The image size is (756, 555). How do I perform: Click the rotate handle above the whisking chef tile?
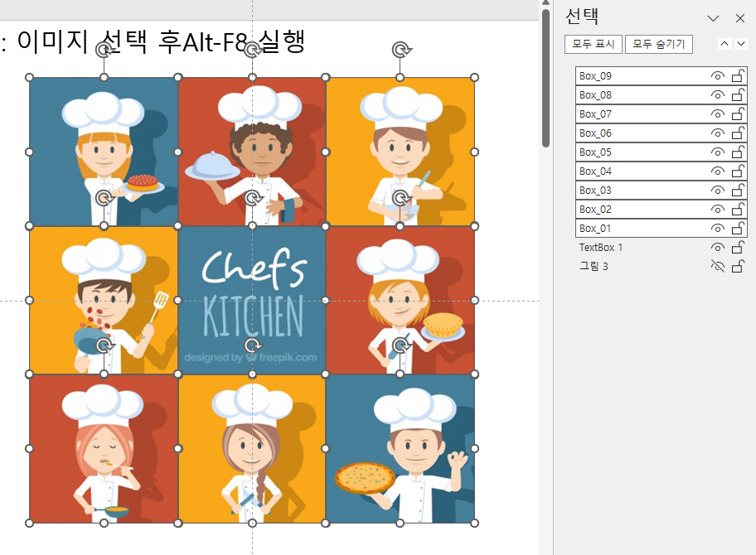pos(400,49)
